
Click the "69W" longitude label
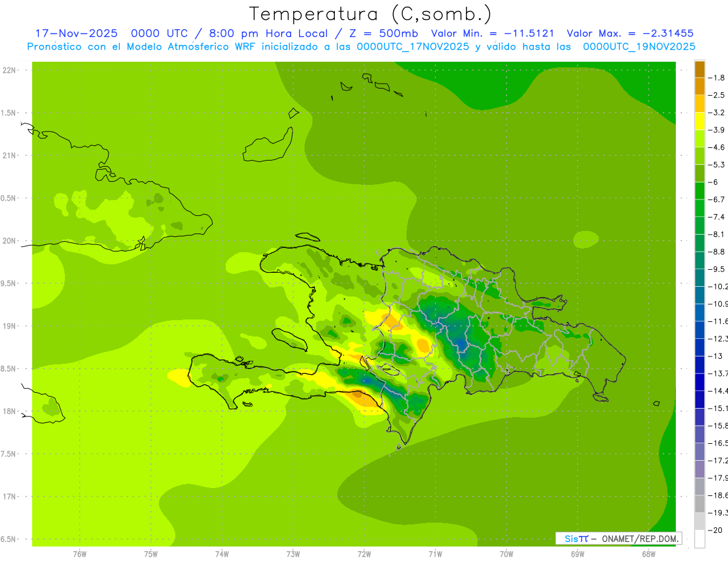tap(578, 554)
